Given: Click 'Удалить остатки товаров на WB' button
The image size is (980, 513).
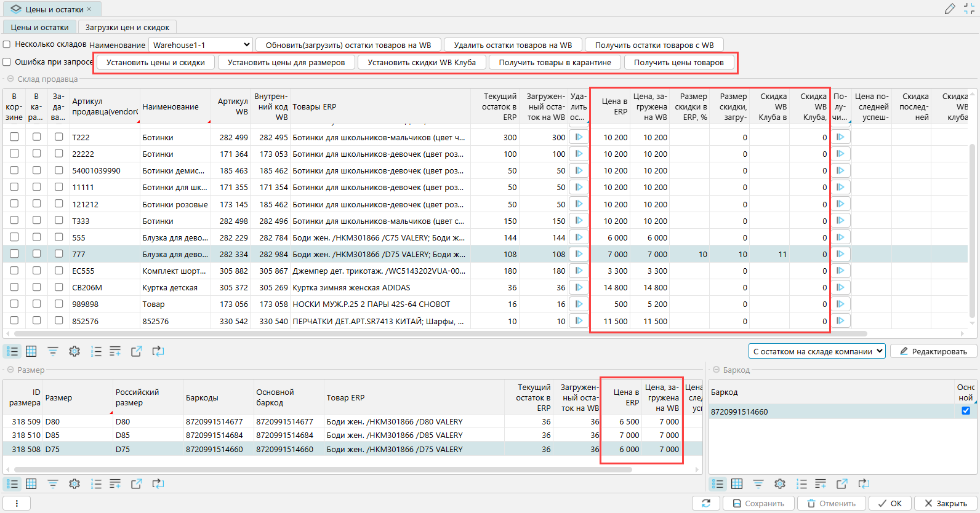Looking at the screenshot, I should (513, 45).
